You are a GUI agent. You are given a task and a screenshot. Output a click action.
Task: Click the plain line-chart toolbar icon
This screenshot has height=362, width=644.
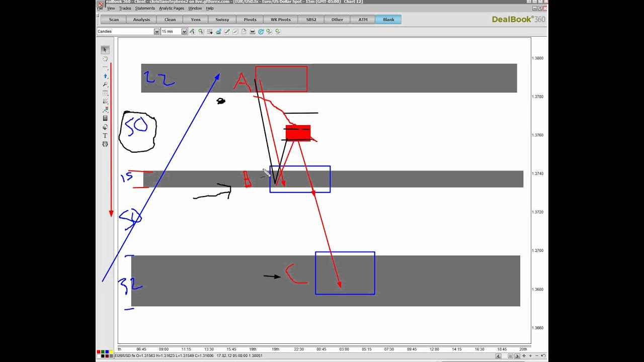(x=235, y=31)
